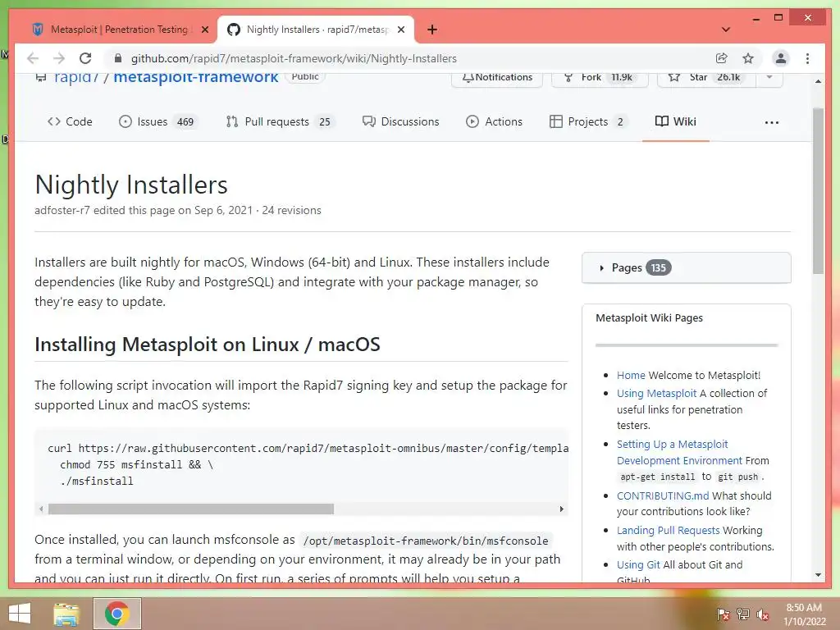Open the Chrome profile avatar

point(781,58)
